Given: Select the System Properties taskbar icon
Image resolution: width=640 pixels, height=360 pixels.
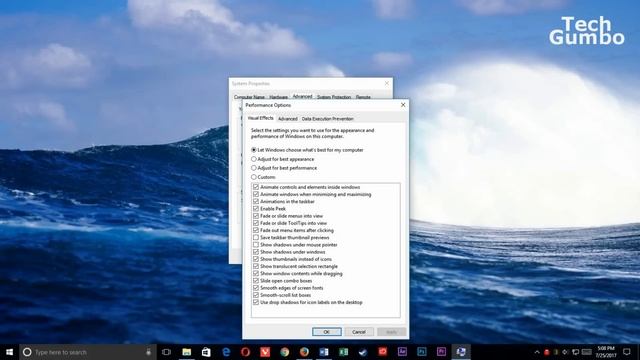Looking at the screenshot, I should tap(461, 352).
